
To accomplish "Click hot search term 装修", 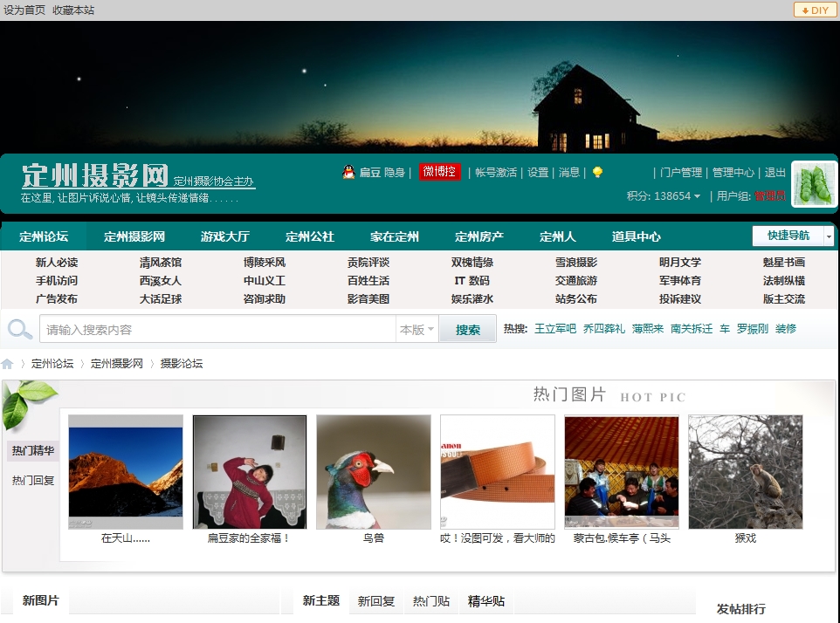I will pos(786,329).
